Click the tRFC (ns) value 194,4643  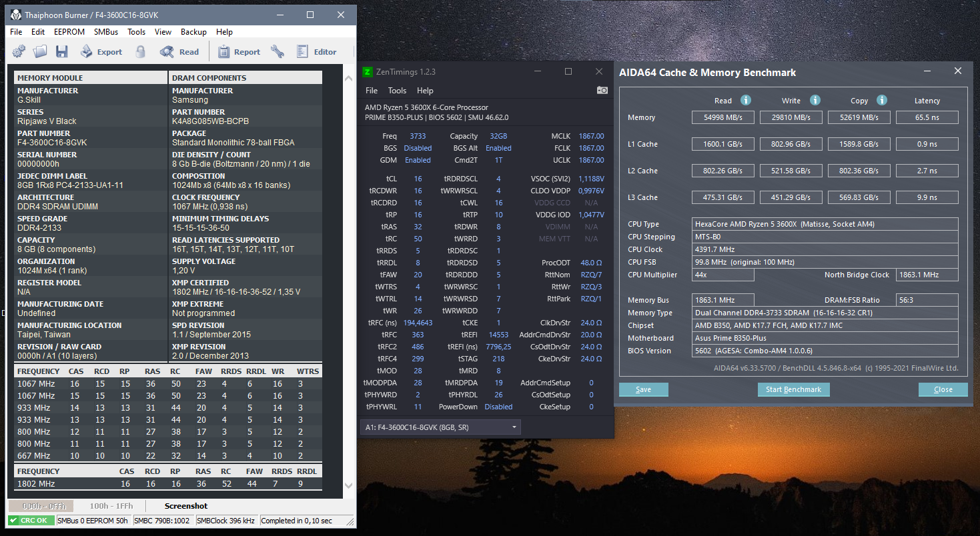coord(418,323)
